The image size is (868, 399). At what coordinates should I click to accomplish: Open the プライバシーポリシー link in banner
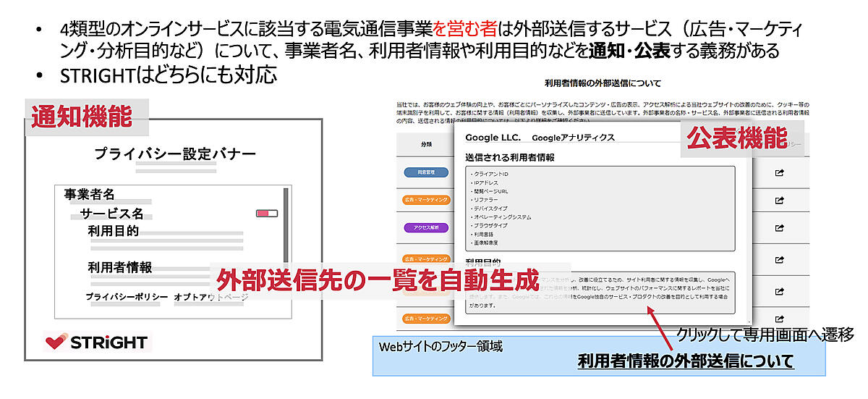pos(127,298)
